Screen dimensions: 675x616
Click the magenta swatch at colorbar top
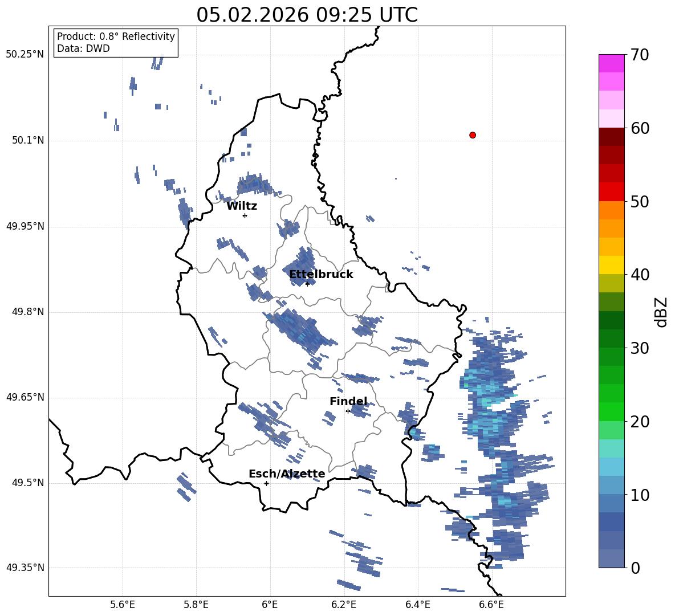[x=611, y=63]
